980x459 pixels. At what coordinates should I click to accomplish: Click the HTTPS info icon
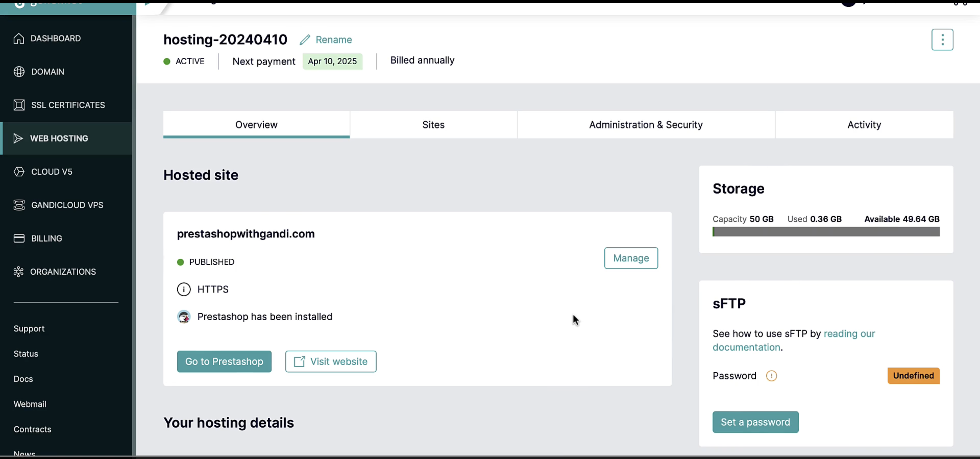pyautogui.click(x=184, y=290)
